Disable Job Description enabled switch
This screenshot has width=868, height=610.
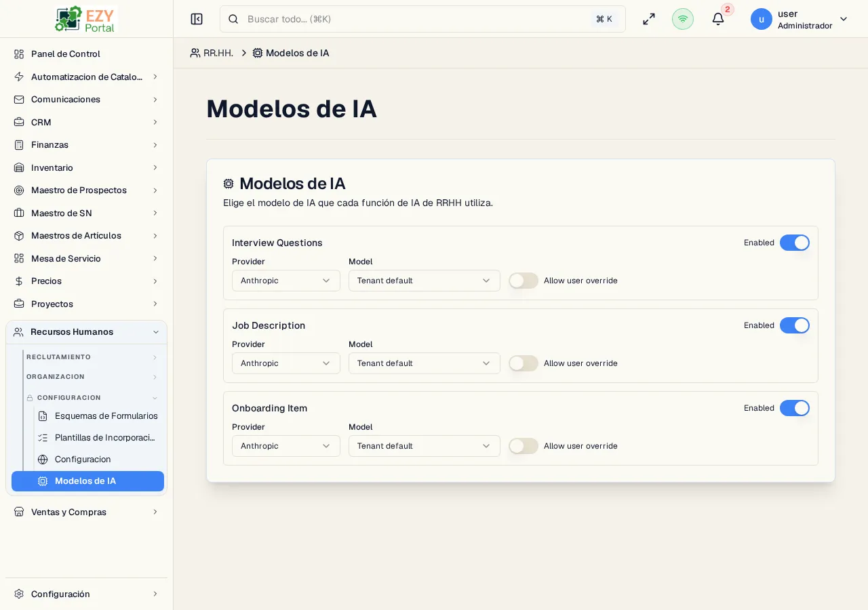coord(795,325)
